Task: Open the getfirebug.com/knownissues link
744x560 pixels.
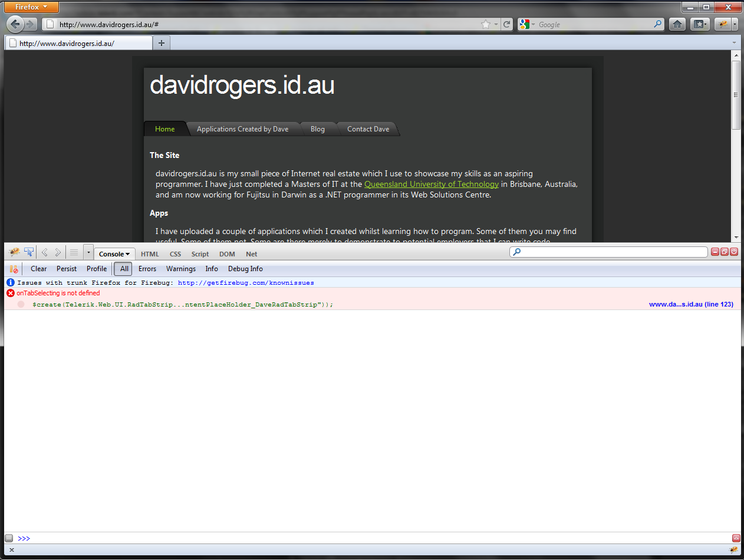Action: point(246,283)
